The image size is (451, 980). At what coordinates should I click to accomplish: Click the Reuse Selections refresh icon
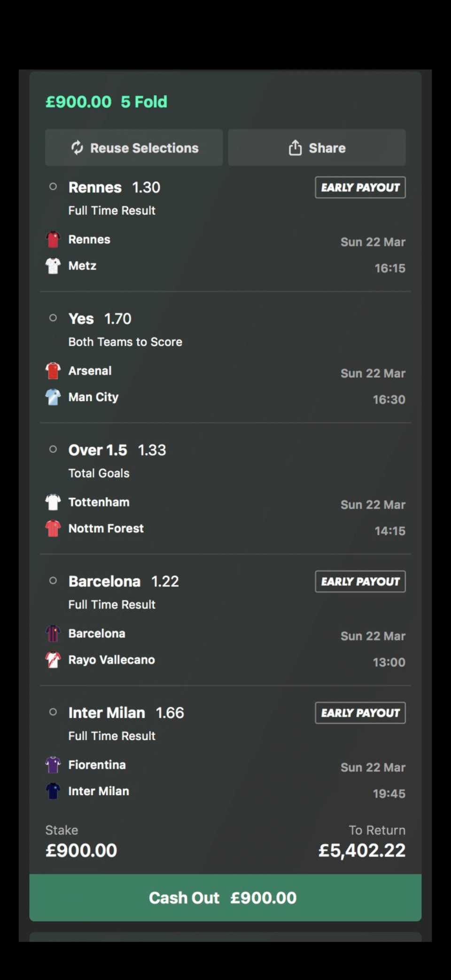[77, 148]
